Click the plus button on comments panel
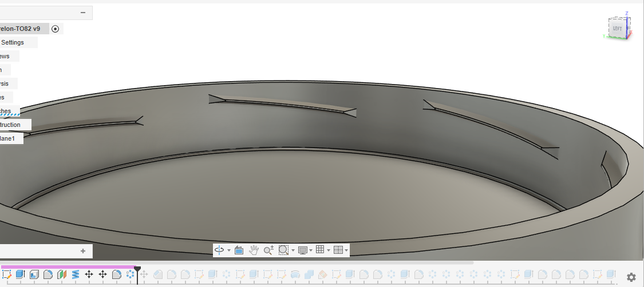Screen dimensions: 644x287 point(83,250)
